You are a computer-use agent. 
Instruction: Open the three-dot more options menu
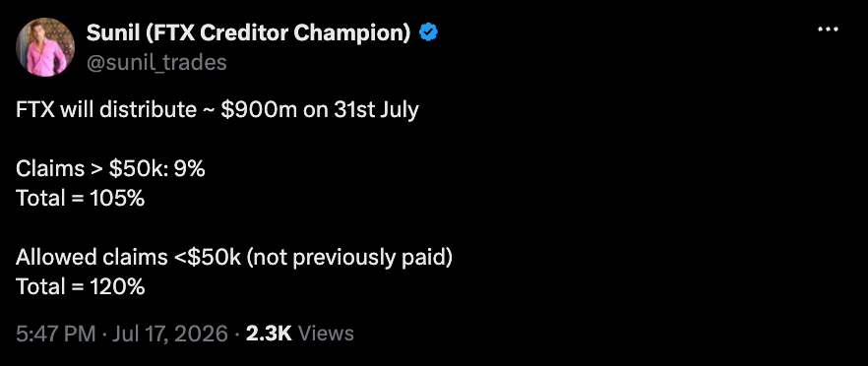point(828,30)
